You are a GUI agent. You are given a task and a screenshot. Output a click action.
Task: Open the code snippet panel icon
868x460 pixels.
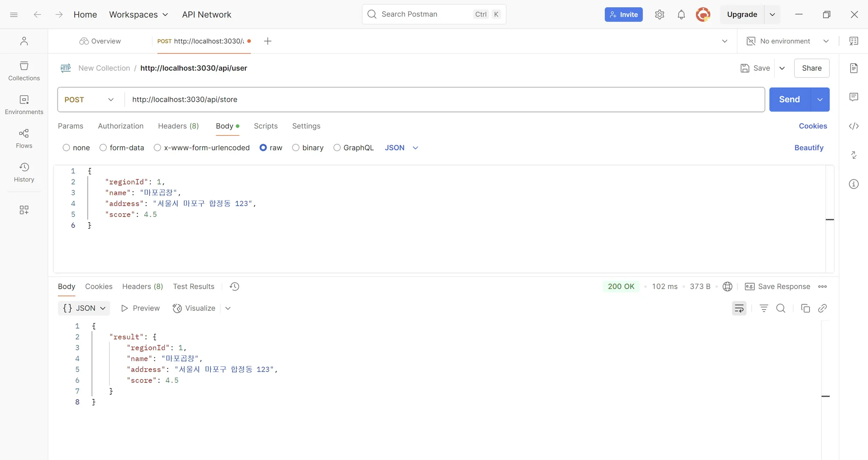(854, 126)
